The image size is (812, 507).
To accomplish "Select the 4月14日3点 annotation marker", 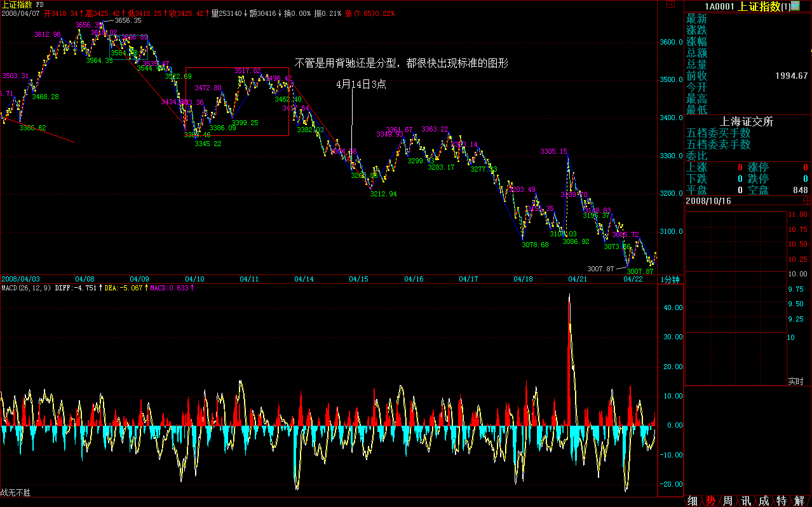I will (x=361, y=84).
